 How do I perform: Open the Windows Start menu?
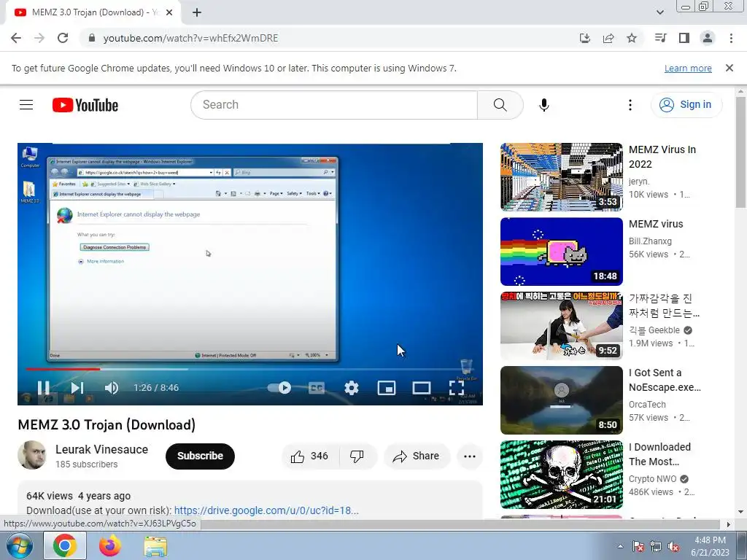tap(20, 545)
